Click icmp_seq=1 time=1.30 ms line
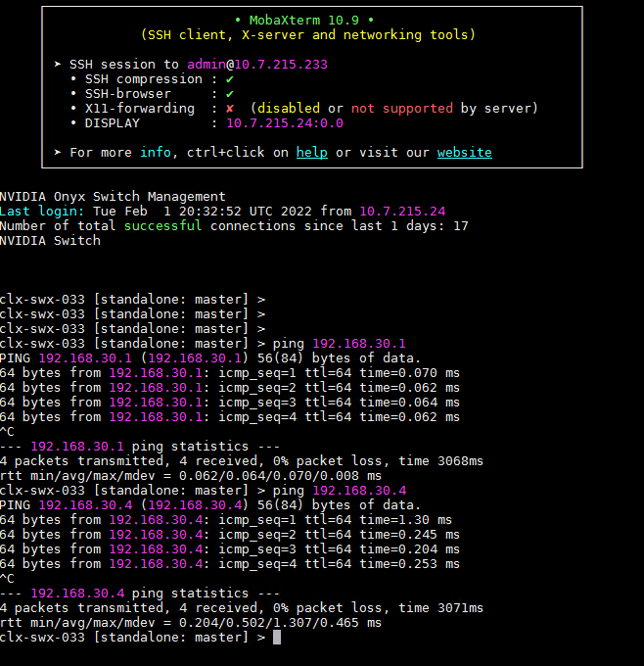644x666 pixels. click(226, 520)
